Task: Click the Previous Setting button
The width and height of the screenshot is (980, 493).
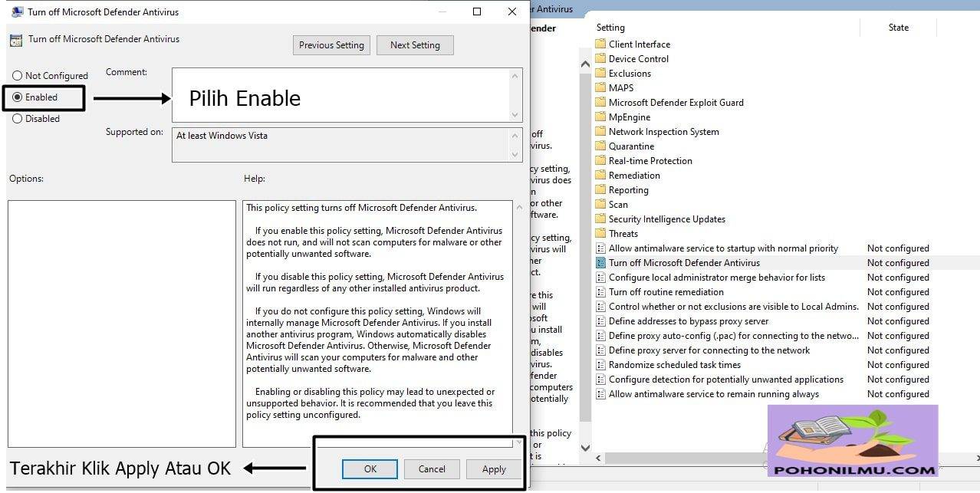Action: click(331, 45)
